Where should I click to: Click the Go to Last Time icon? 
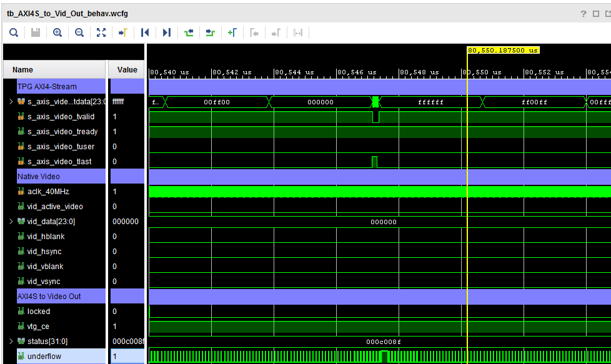click(x=166, y=32)
